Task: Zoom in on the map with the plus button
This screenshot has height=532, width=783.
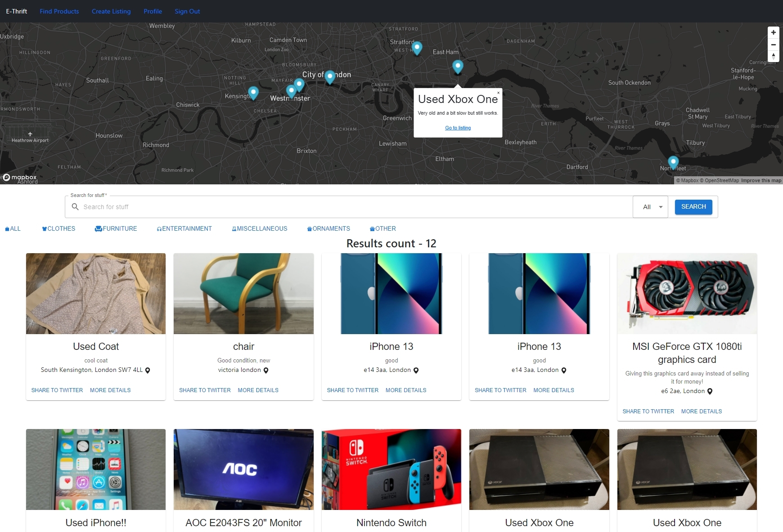Action: pos(773,32)
